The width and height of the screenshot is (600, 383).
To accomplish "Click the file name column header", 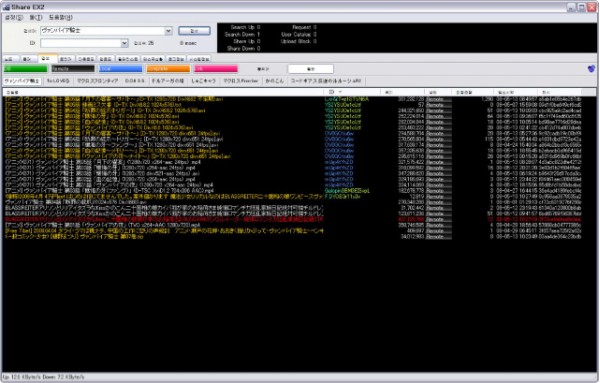I will 163,92.
